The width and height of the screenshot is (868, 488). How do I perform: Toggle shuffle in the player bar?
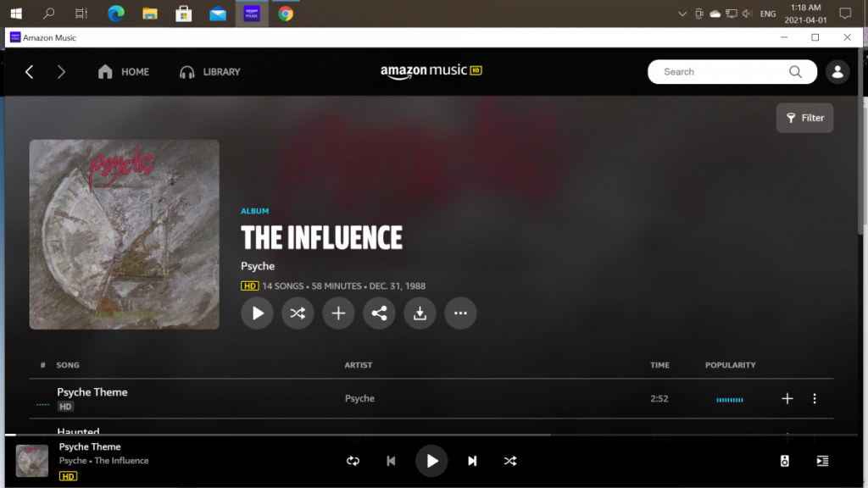tap(510, 461)
